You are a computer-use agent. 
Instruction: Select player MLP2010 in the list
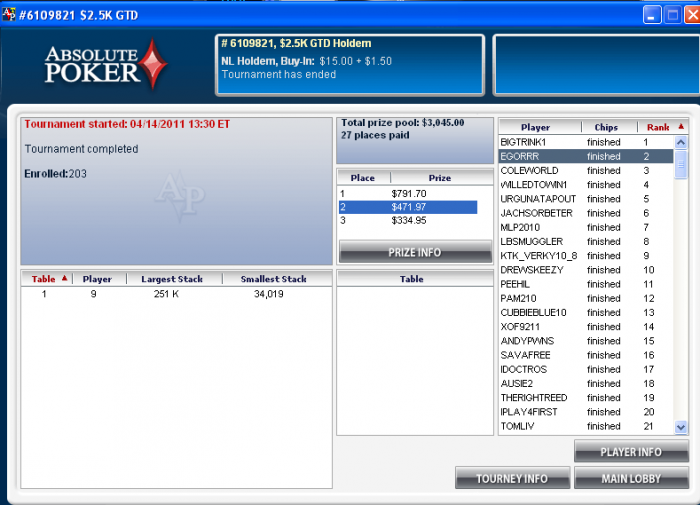click(586, 227)
